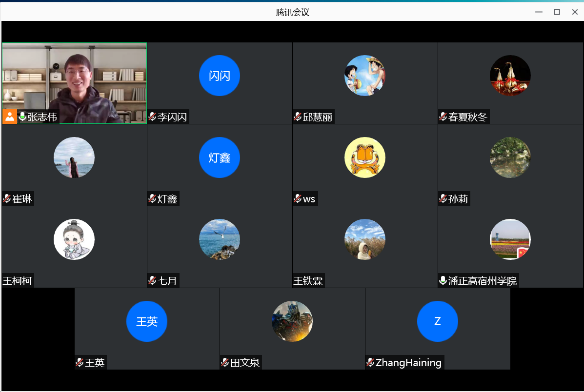Select the blue 灯鑫 avatar circle
This screenshot has width=584, height=392.
220,157
